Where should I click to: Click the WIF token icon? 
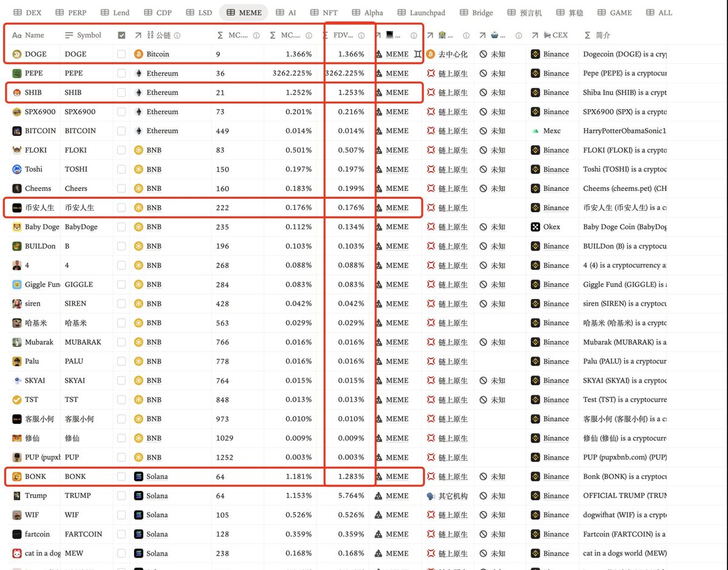[17, 515]
